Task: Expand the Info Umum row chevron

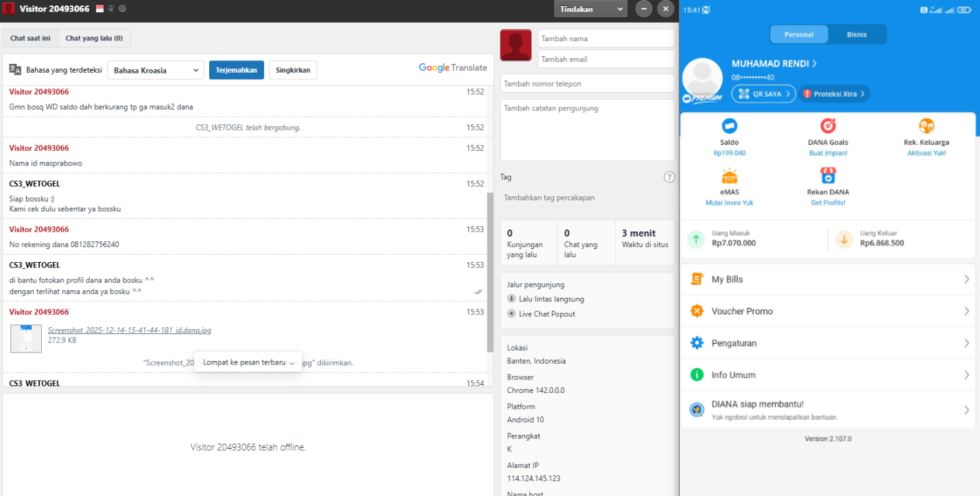Action: point(966,375)
